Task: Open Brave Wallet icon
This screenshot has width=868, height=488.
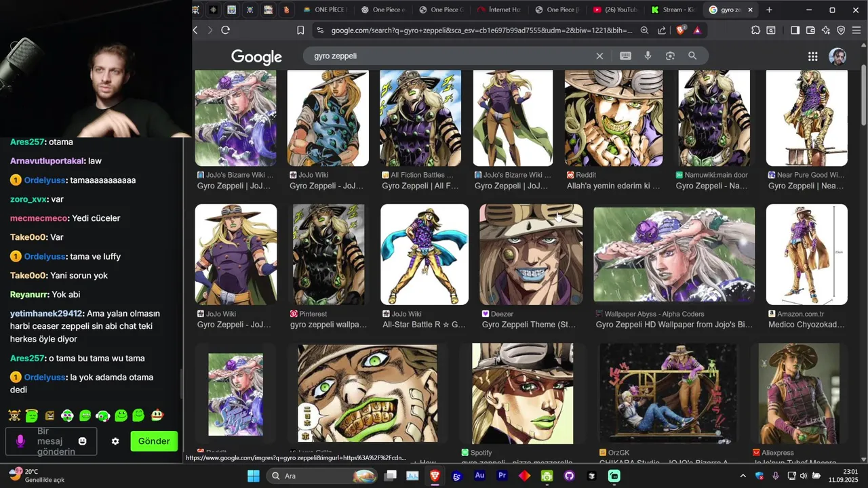Action: pos(810,30)
